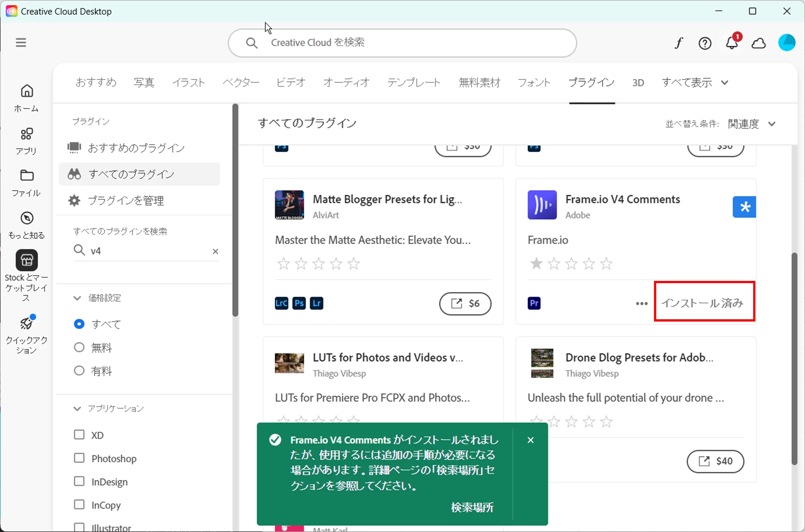Open the hamburger menu icon

click(21, 42)
